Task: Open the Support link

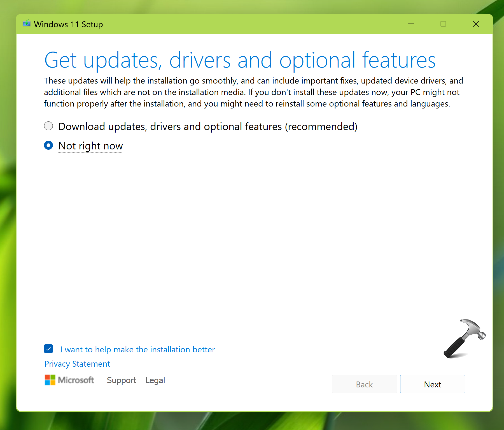Action: pyautogui.click(x=122, y=380)
